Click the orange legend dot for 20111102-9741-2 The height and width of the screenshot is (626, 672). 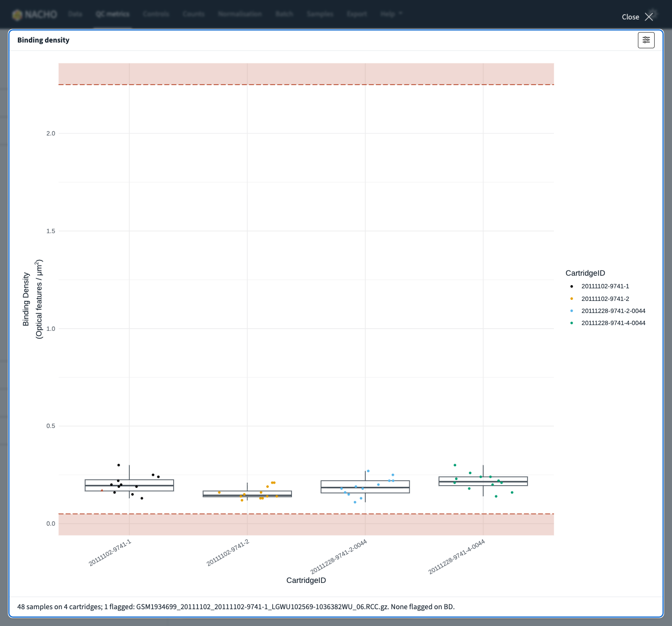pos(572,298)
